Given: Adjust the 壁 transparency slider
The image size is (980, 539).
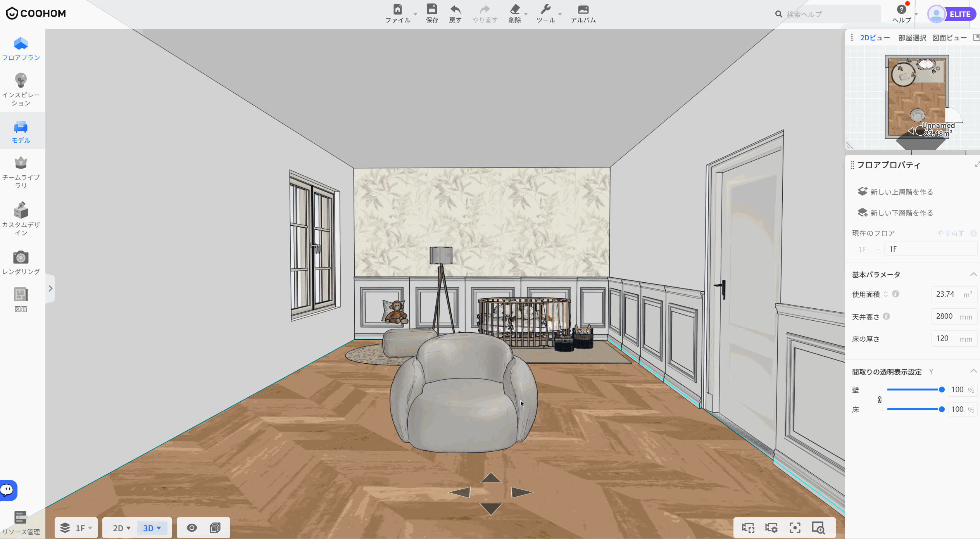Looking at the screenshot, I should coord(915,390).
